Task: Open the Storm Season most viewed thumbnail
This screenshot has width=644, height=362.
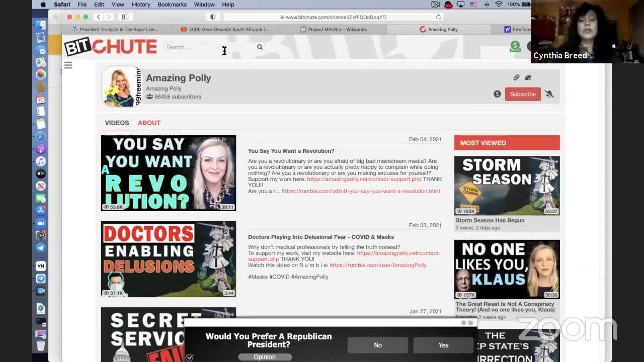Action: (x=507, y=186)
